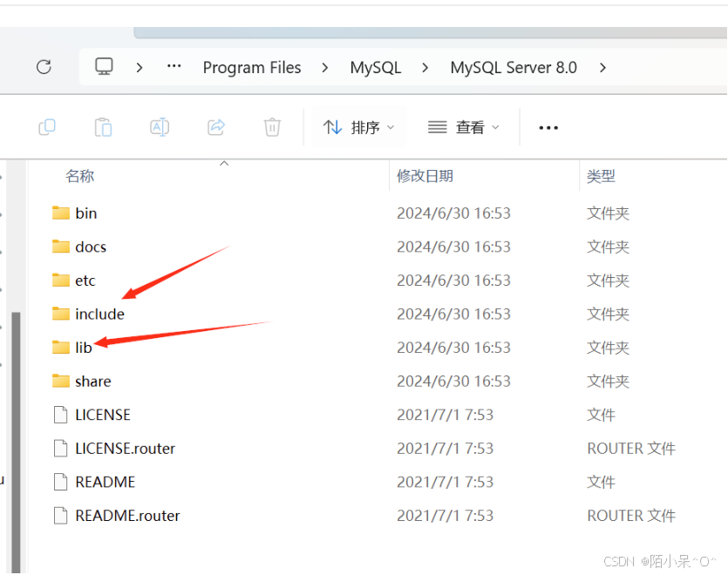The width and height of the screenshot is (728, 575).
Task: Click the This PC monitor icon
Action: pyautogui.click(x=104, y=67)
